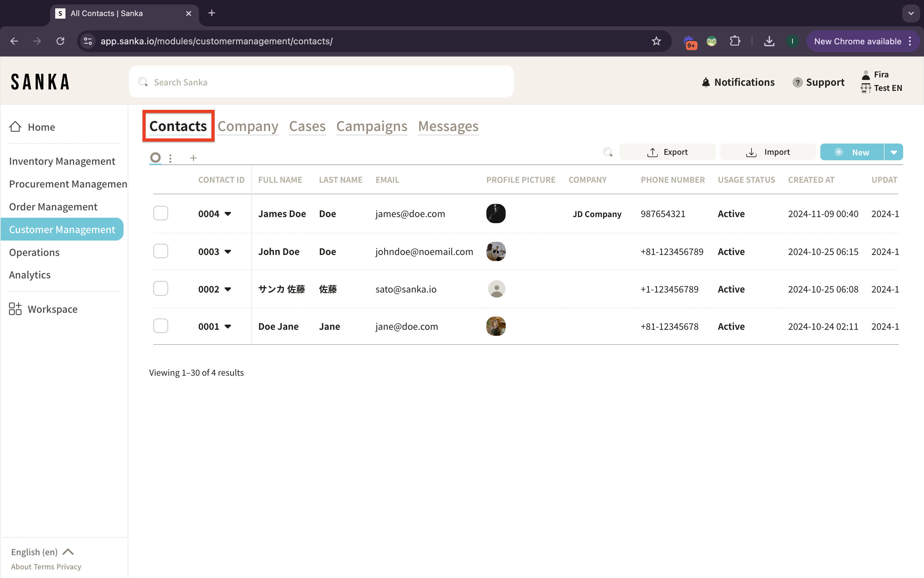Viewport: 924px width, 578px height.
Task: Switch to the Messages tab
Action: coord(448,126)
